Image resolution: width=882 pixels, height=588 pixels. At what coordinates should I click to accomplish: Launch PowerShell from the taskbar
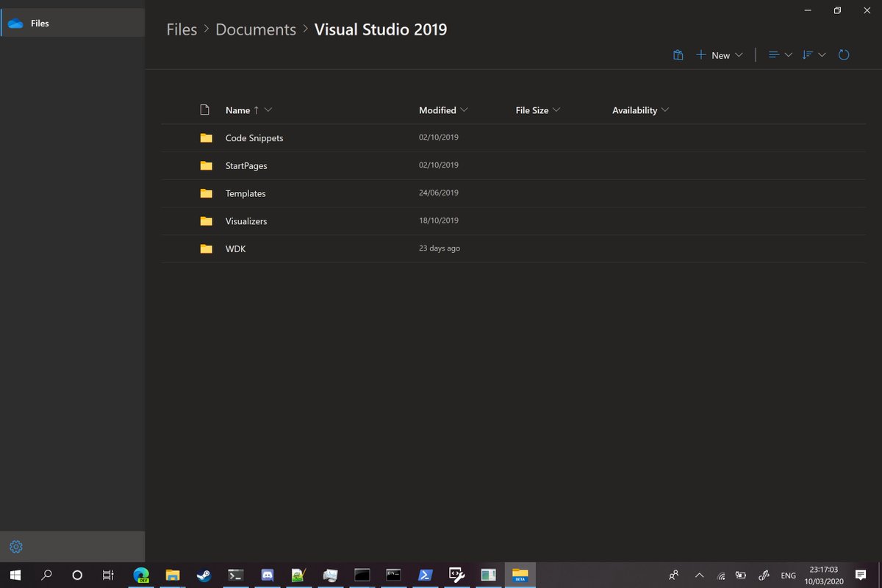426,575
